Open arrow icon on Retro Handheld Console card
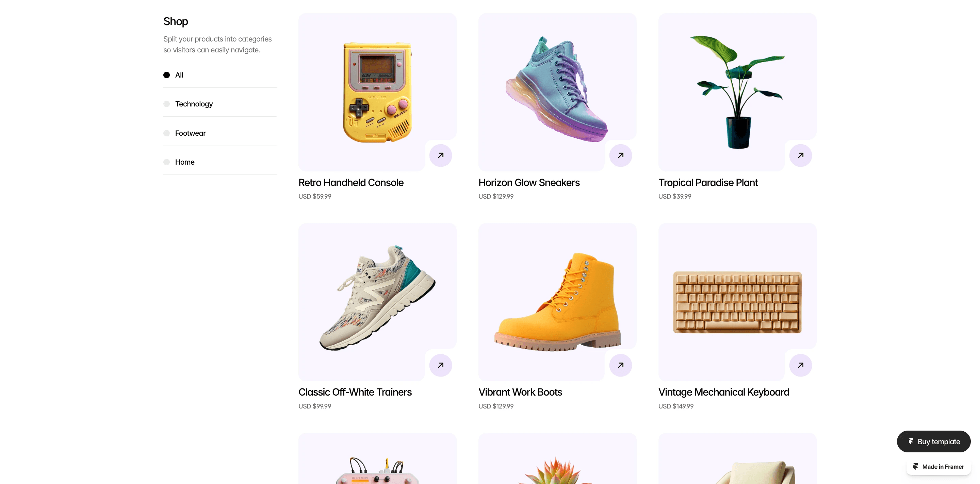Screen dimensions: 980x484 441,155
